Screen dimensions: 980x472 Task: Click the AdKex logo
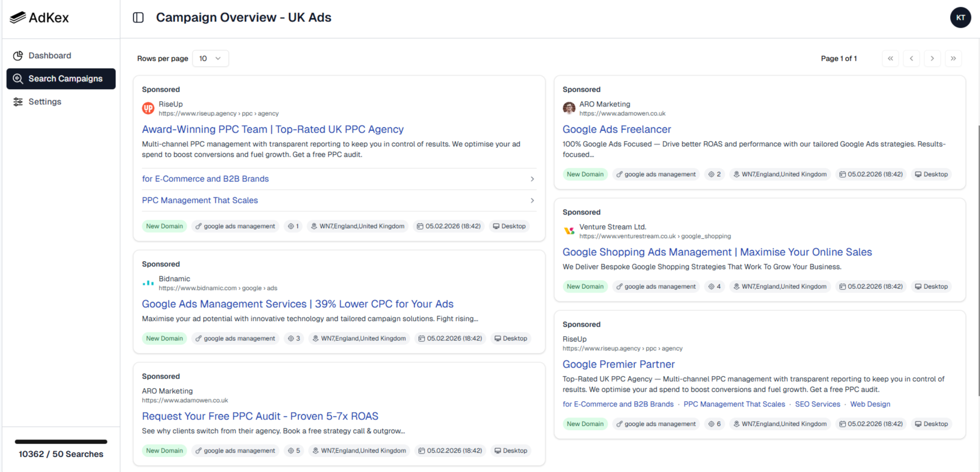[39, 18]
